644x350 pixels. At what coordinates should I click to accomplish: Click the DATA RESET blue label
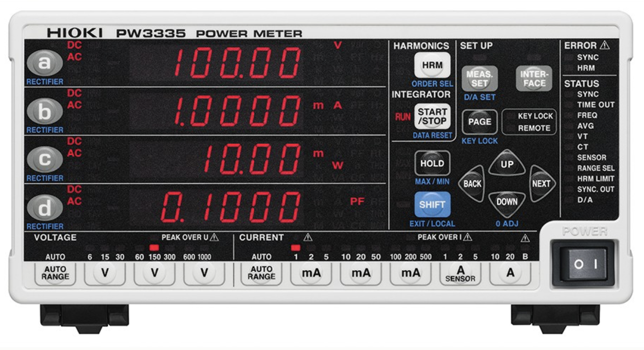click(x=432, y=135)
